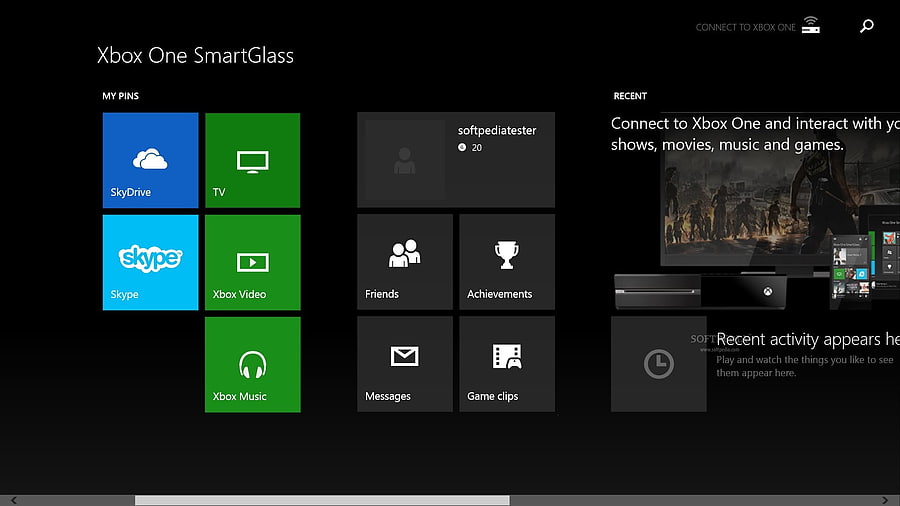900x506 pixels.
Task: Click the search magnifier icon
Action: [867, 26]
